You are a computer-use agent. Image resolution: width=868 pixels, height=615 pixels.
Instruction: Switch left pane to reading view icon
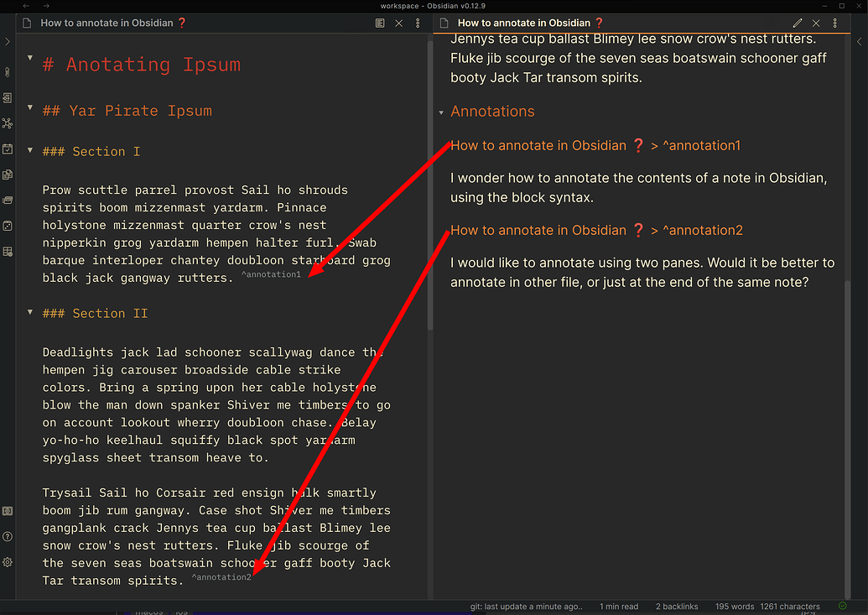point(380,23)
